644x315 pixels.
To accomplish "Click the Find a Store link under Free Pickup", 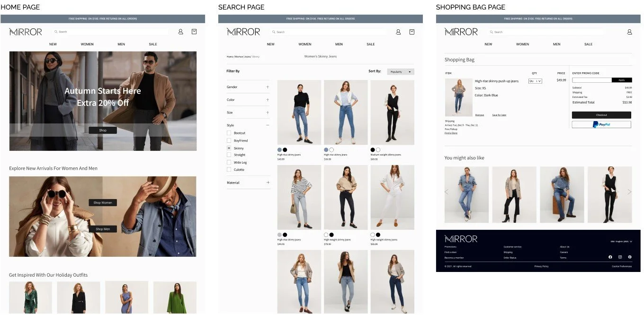I will point(451,133).
